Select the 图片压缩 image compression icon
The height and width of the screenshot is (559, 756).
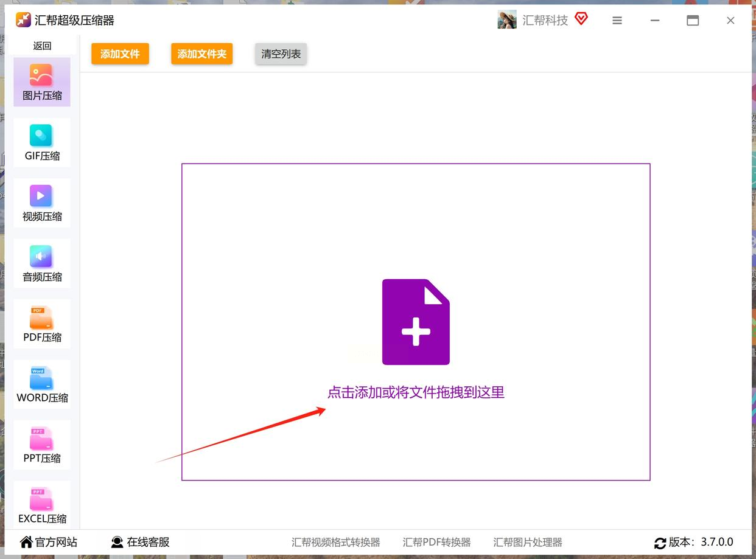tap(41, 75)
